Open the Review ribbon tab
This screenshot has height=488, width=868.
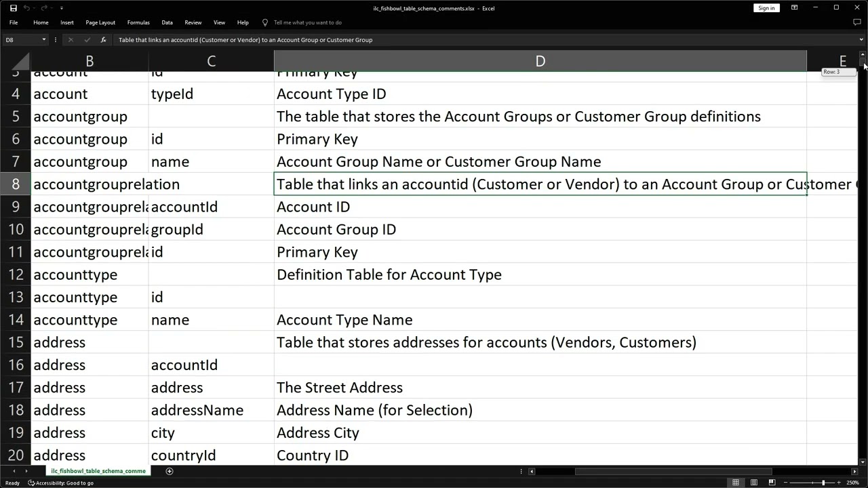tap(193, 22)
